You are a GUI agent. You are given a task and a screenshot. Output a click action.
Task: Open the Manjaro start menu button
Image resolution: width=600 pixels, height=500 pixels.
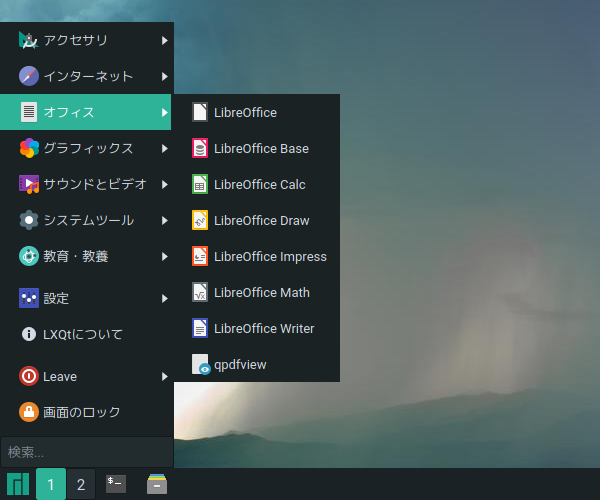(x=18, y=484)
